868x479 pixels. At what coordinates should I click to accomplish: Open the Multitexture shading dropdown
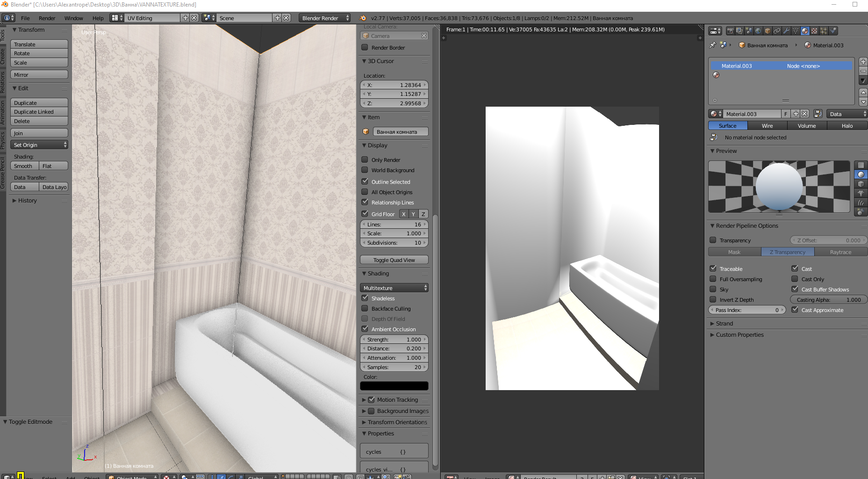394,288
